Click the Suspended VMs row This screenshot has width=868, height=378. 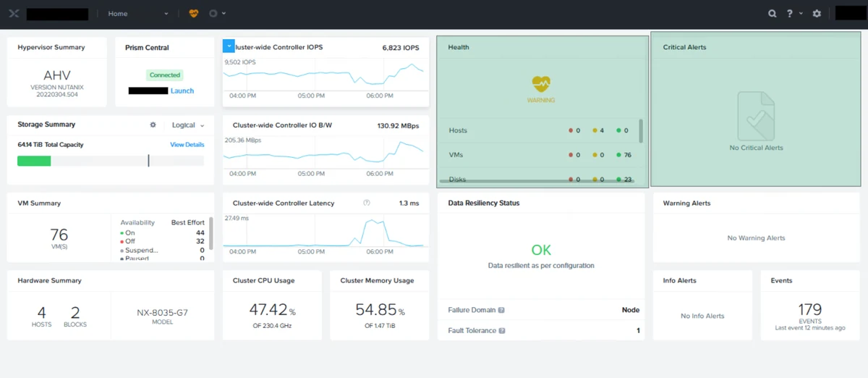[162, 250]
